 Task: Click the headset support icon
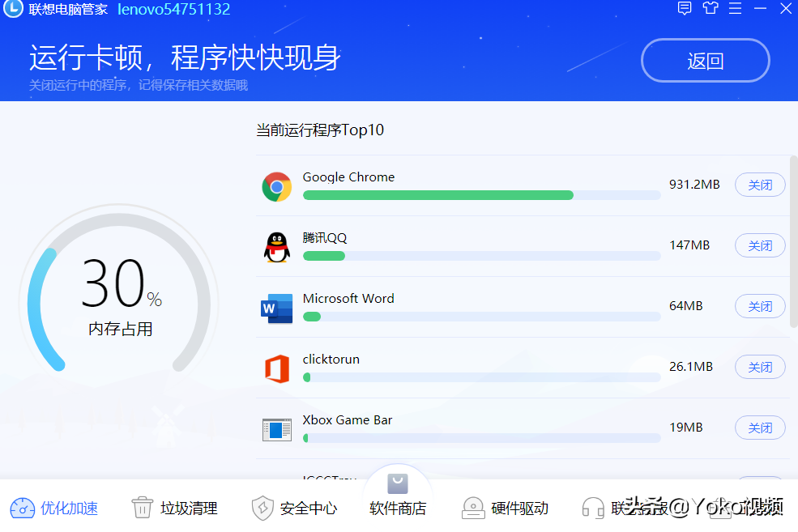[593, 508]
